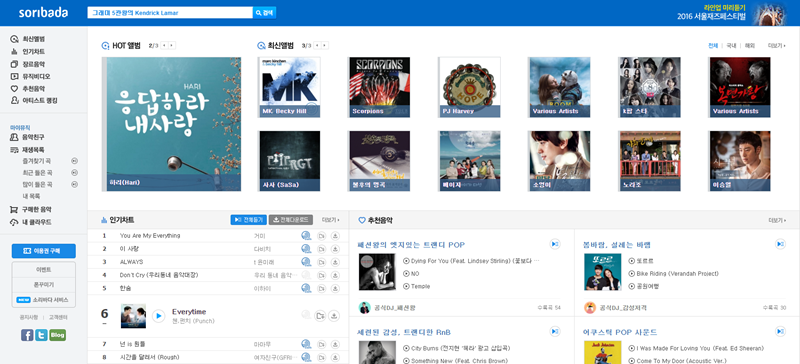Play the Everytime track
Screen dimensions: 800x364
point(159,316)
